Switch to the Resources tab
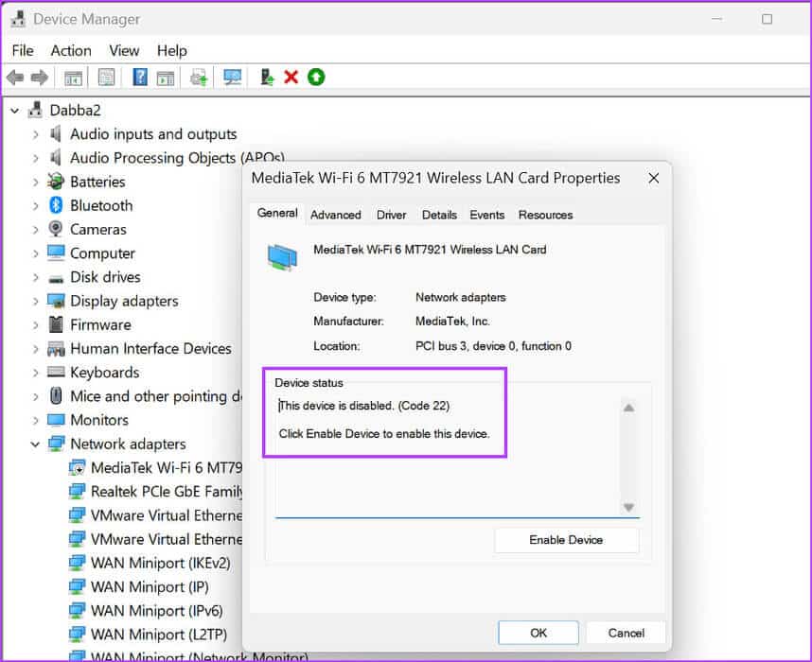 click(545, 215)
